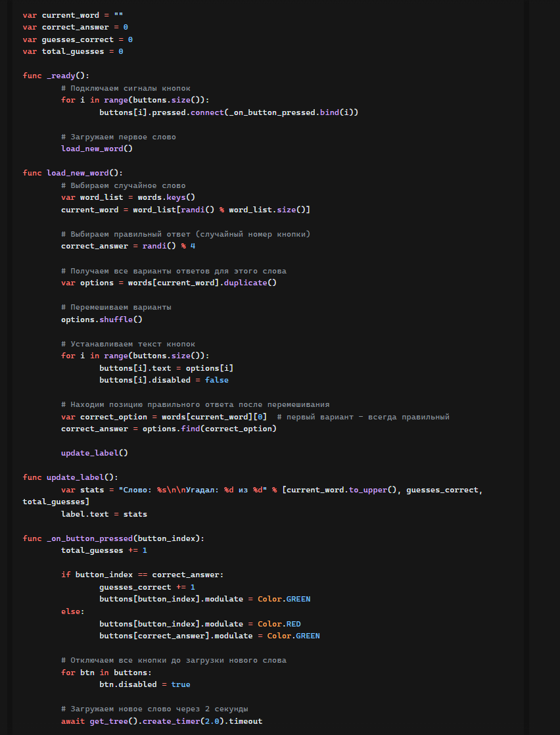Click comment '# Подключаем сигналы кнопок'
This screenshot has width=560, height=735.
[x=126, y=88]
